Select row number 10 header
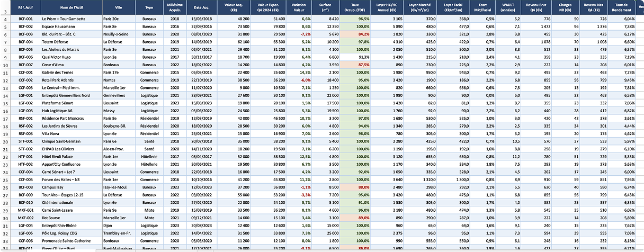This screenshot has width=644, height=252. click(x=5, y=65)
